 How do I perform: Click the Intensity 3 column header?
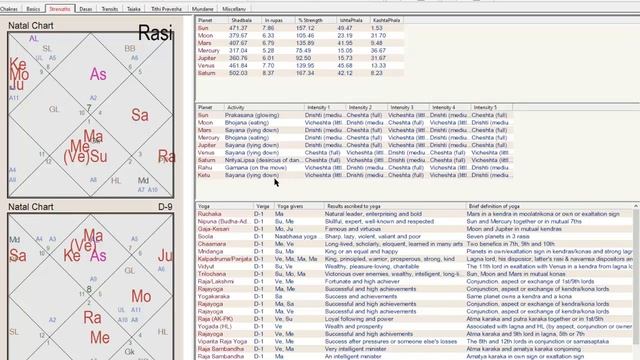click(408, 107)
